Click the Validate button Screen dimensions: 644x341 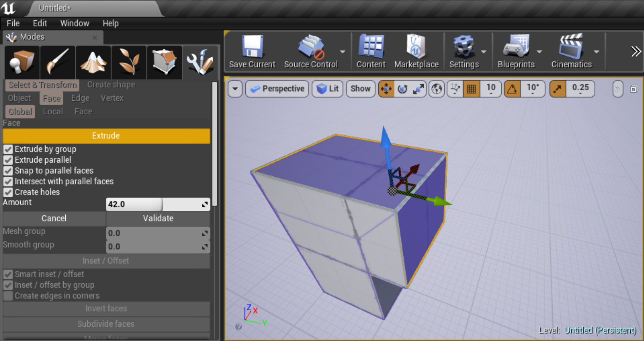pos(158,218)
